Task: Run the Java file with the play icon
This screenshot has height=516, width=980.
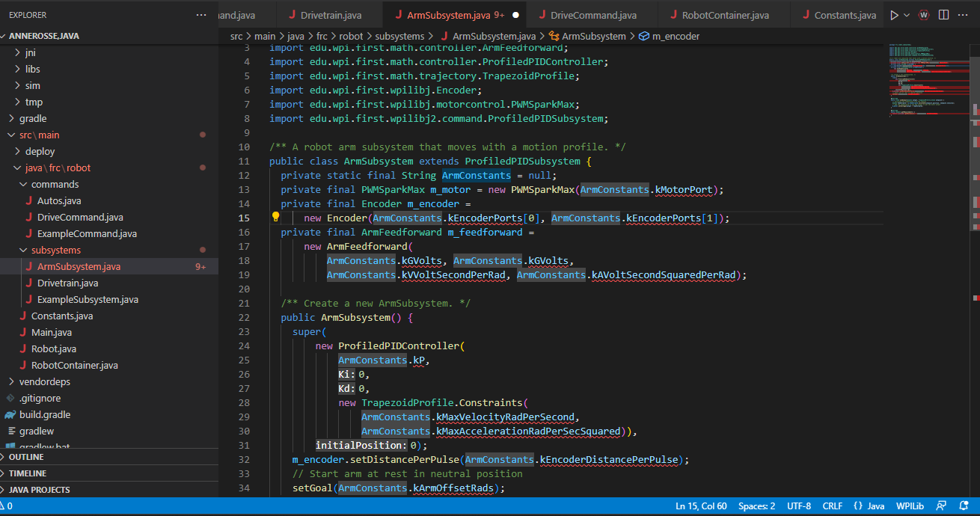Action: (x=895, y=15)
